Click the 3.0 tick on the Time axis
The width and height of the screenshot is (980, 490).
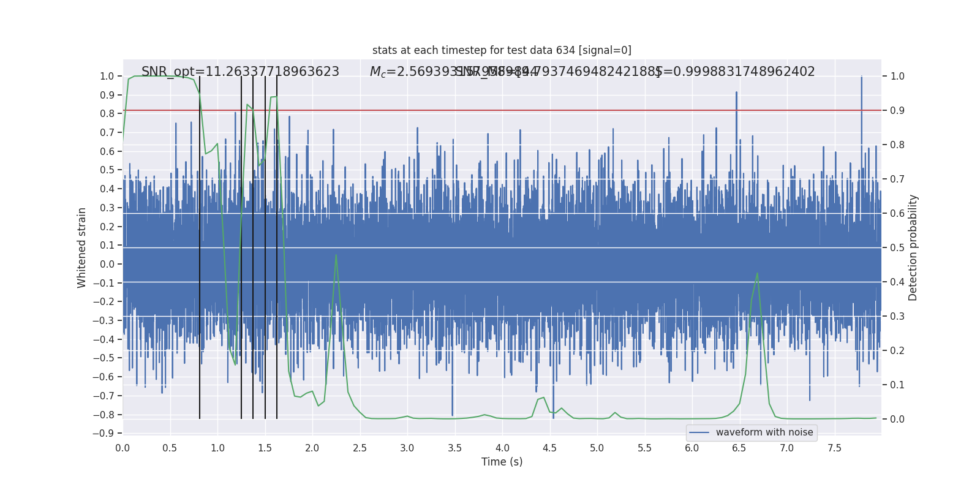[x=407, y=448]
